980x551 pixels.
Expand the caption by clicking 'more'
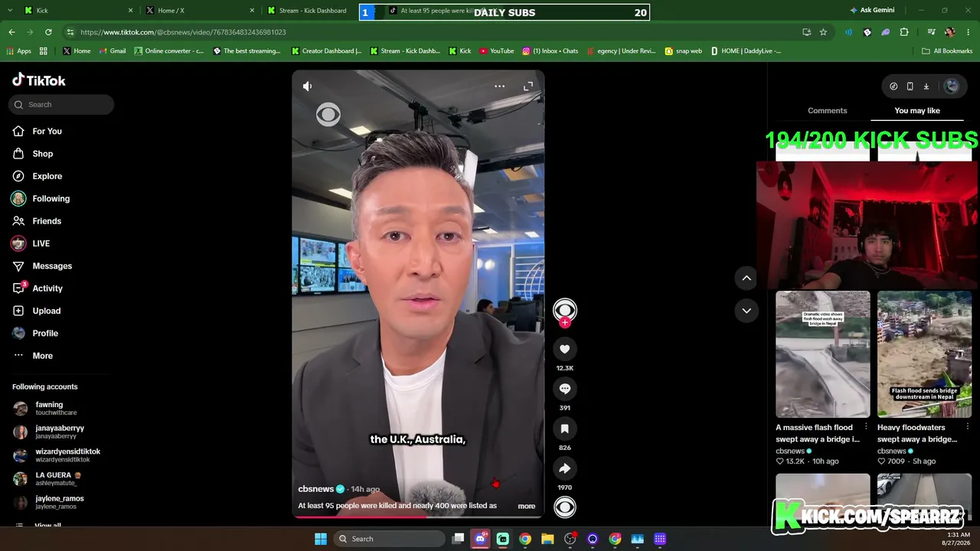coord(527,506)
